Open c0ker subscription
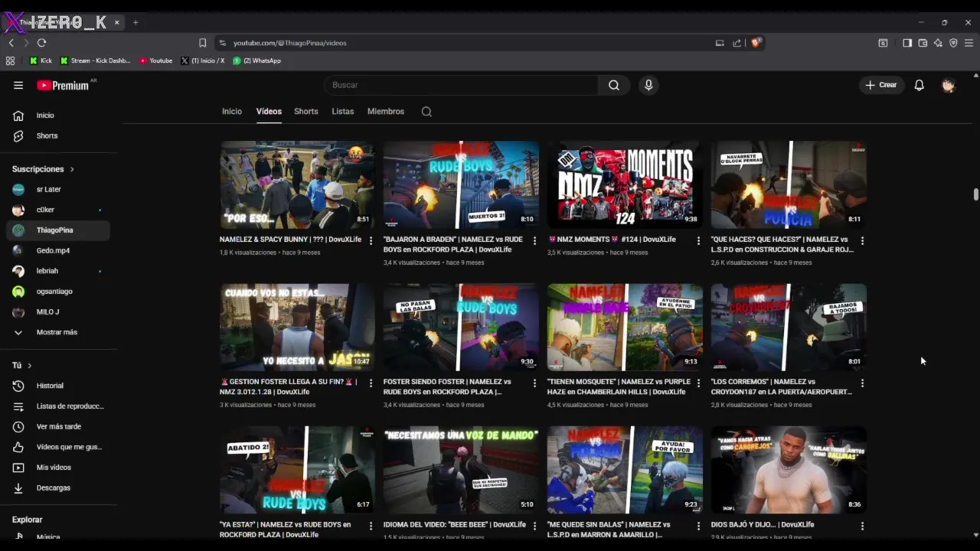 coord(58,210)
